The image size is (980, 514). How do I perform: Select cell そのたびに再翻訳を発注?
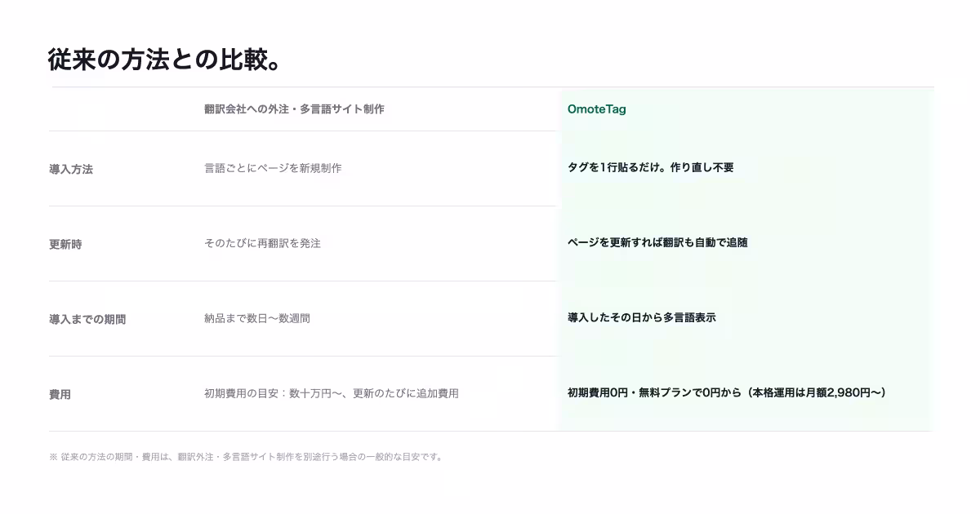(262, 243)
